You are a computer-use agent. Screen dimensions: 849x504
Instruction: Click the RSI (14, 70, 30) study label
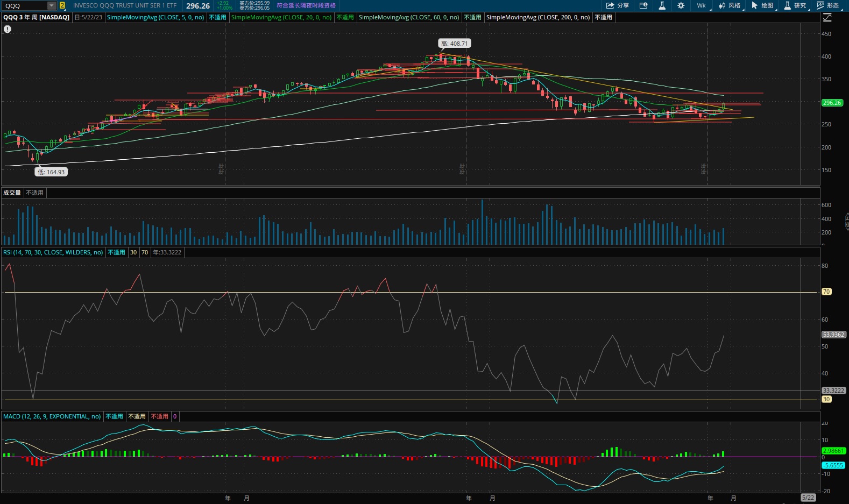click(x=53, y=252)
